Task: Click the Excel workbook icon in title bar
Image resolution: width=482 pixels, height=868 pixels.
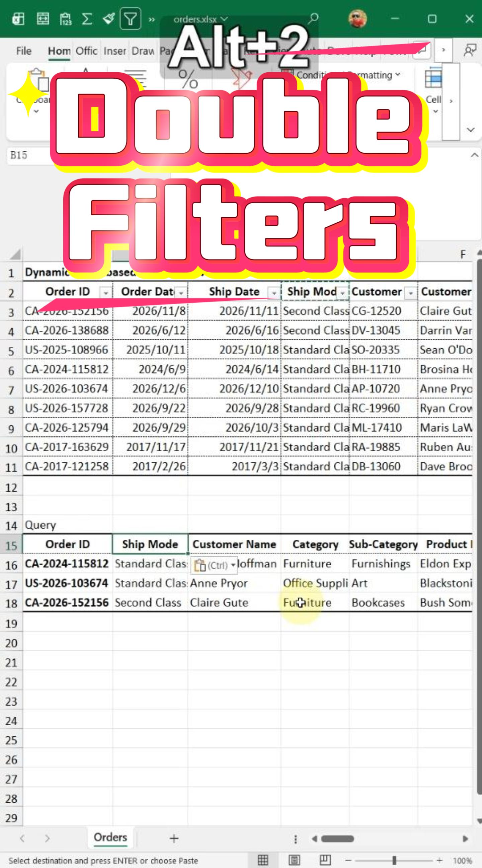Action: pyautogui.click(x=18, y=19)
